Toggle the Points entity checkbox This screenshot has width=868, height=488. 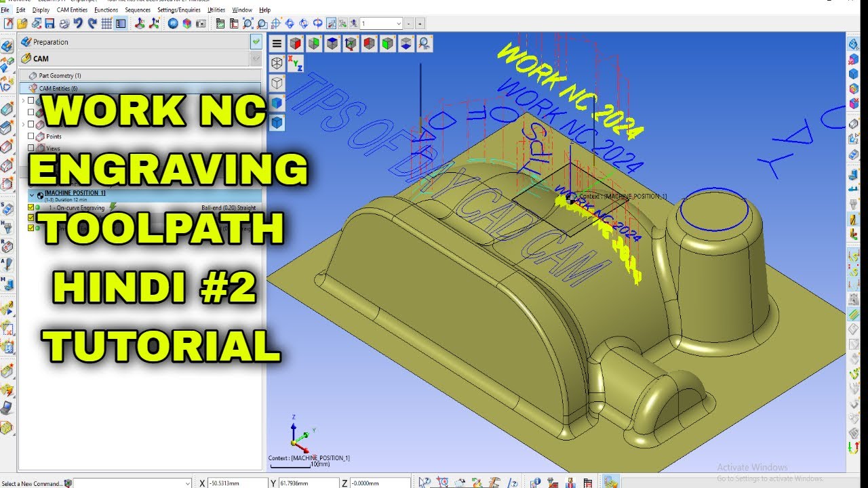coord(31,136)
